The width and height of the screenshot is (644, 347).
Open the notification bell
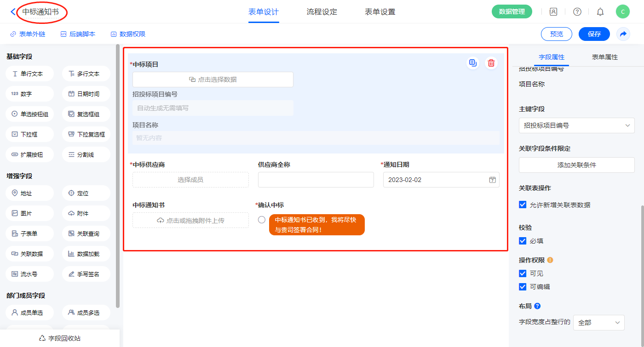(600, 12)
